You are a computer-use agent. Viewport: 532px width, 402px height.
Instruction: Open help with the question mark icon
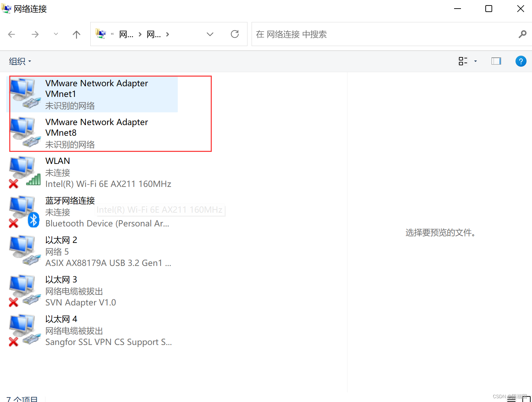[x=521, y=61]
